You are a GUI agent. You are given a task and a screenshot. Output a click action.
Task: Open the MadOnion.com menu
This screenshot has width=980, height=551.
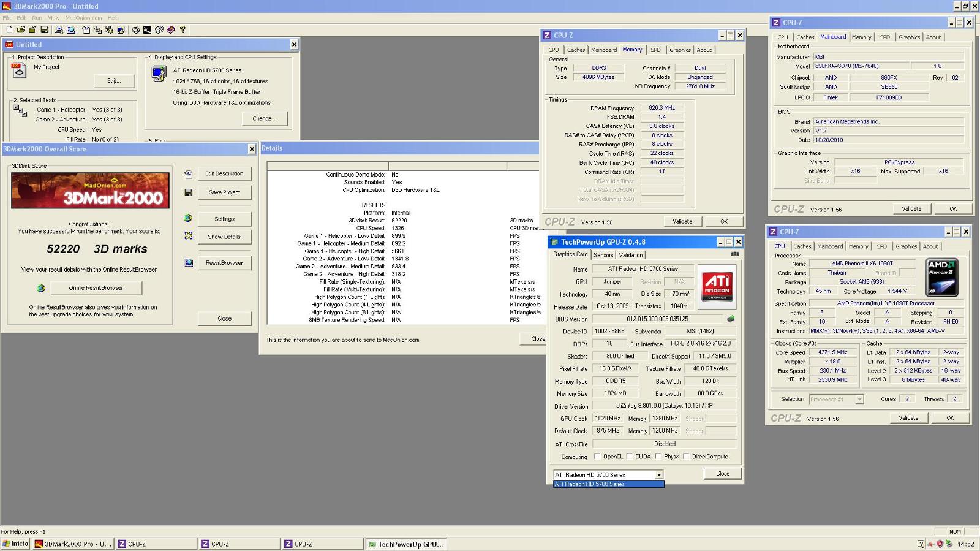coord(83,18)
